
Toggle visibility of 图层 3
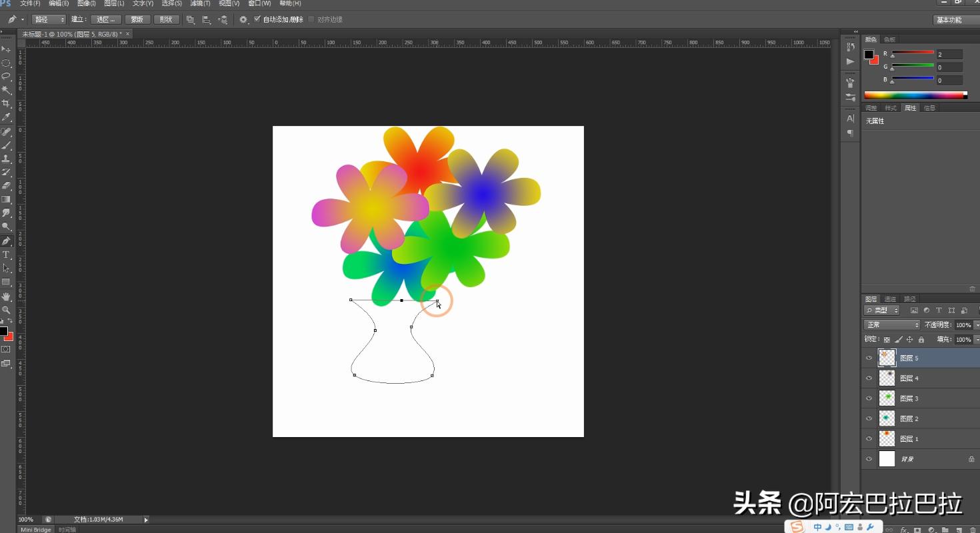pyautogui.click(x=869, y=398)
